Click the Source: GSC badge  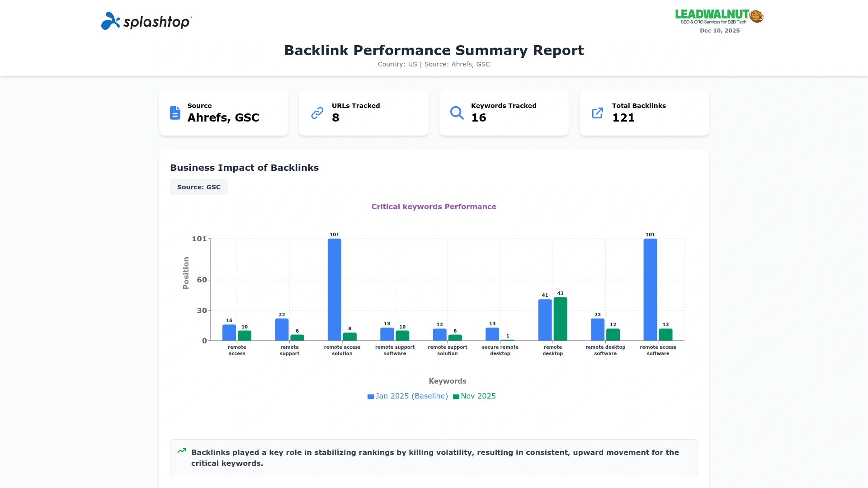pos(199,187)
